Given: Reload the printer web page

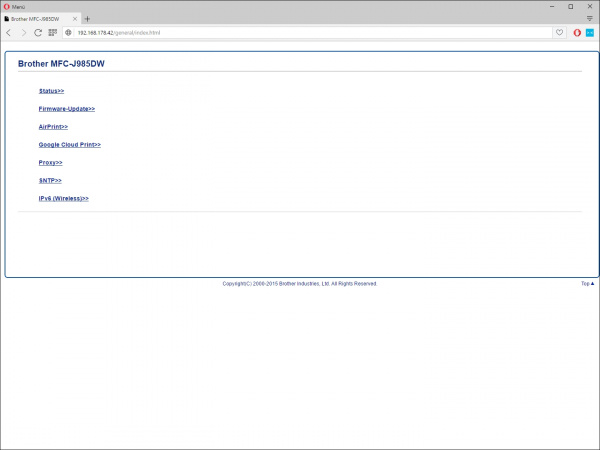Looking at the screenshot, I should click(x=38, y=32).
